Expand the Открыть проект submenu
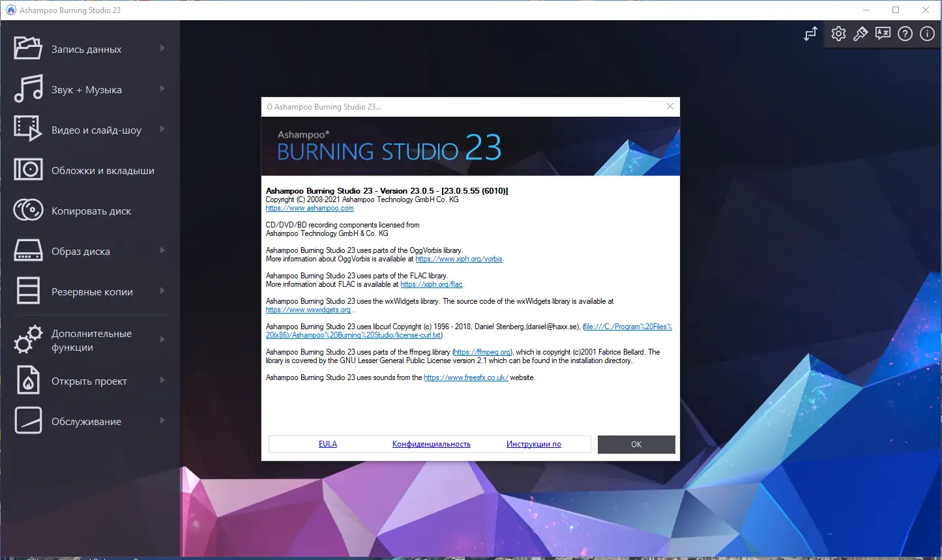942x560 pixels. [x=163, y=381]
